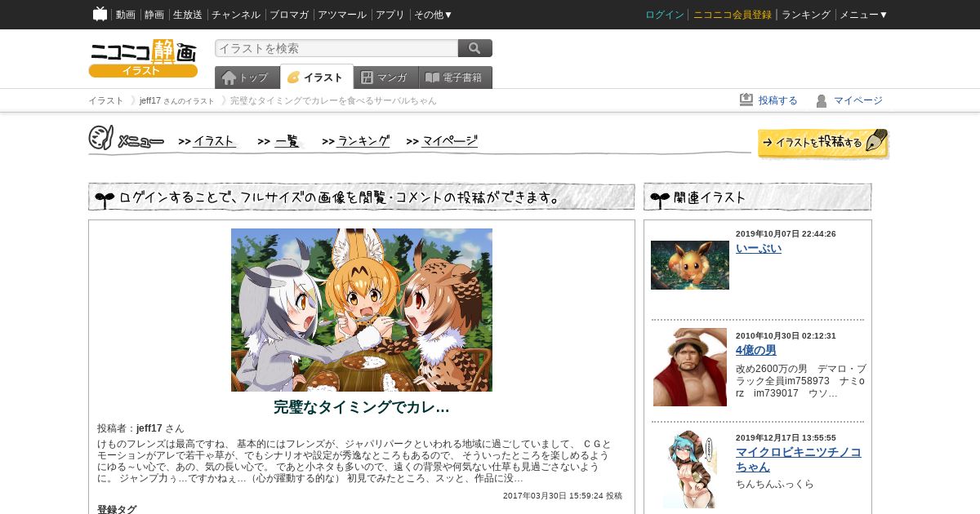The height and width of the screenshot is (514, 980).
Task: Open アプリ in top navigation
Action: pyautogui.click(x=390, y=15)
